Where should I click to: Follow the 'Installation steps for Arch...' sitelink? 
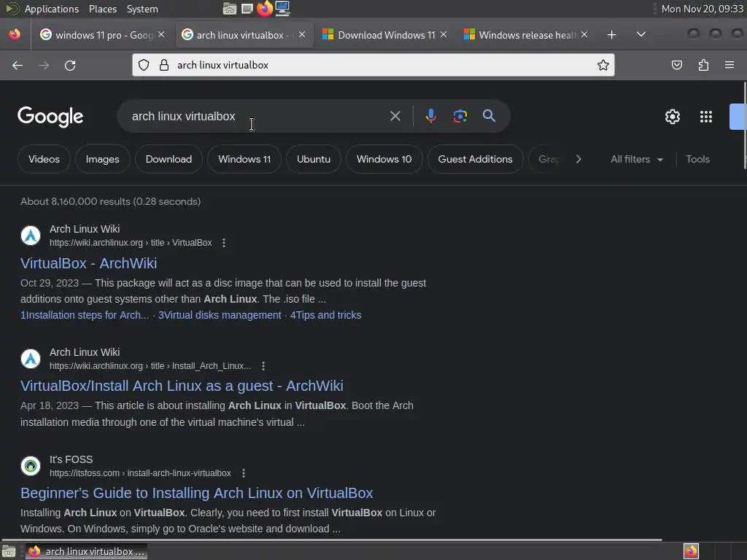pos(85,315)
